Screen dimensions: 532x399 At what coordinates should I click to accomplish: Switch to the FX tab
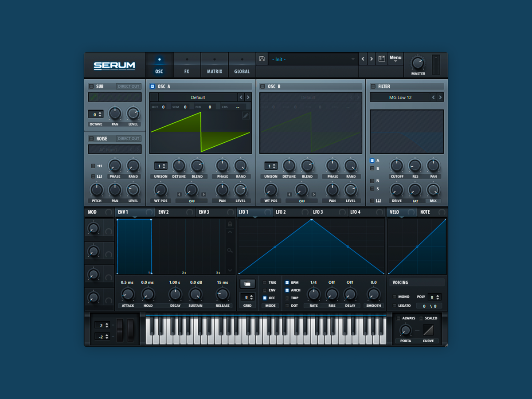click(x=187, y=66)
